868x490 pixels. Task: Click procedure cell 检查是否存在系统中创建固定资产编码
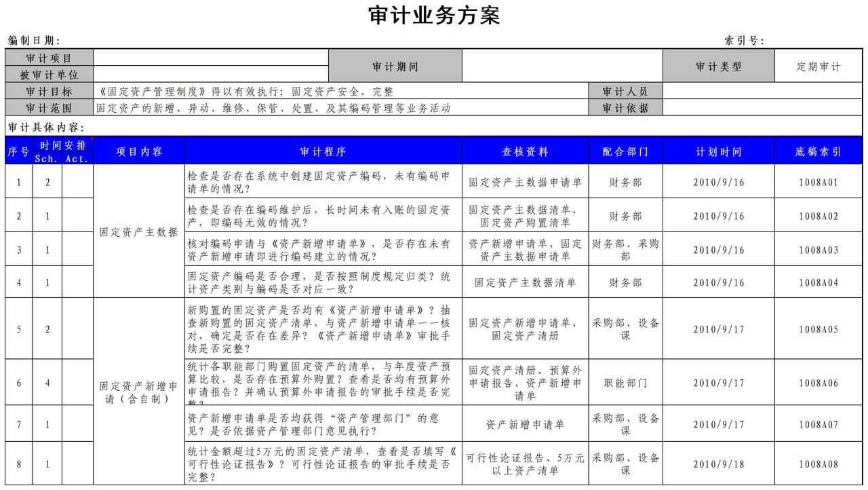click(x=323, y=182)
